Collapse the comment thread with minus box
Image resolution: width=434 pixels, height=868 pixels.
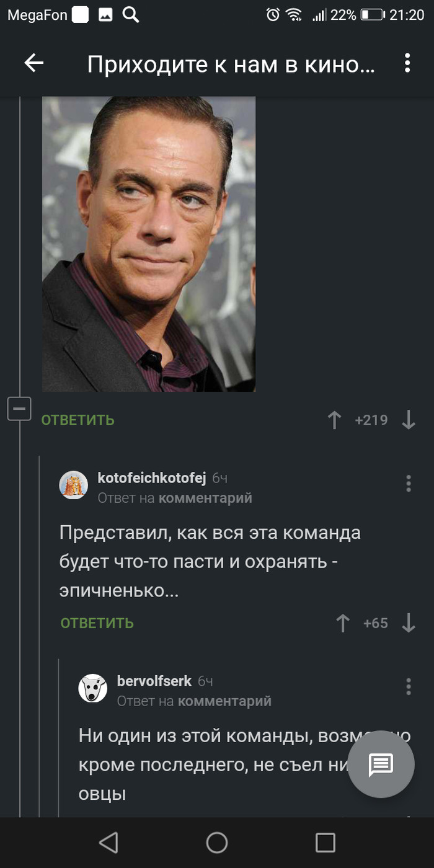(x=19, y=409)
